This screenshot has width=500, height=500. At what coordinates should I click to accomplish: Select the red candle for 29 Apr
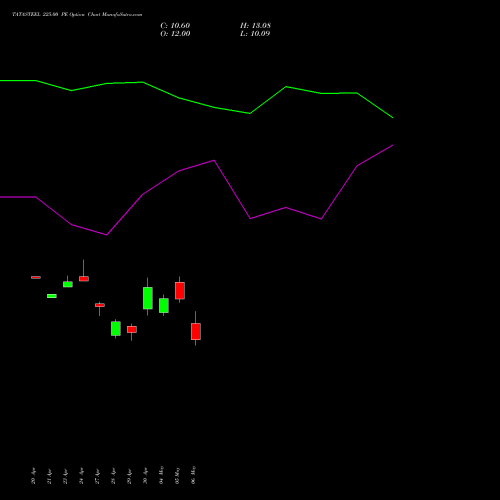(x=132, y=329)
